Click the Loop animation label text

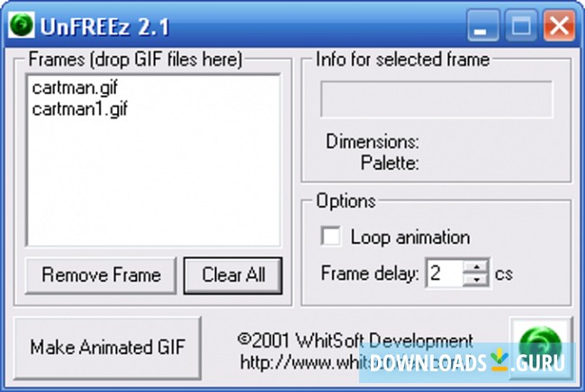(410, 237)
